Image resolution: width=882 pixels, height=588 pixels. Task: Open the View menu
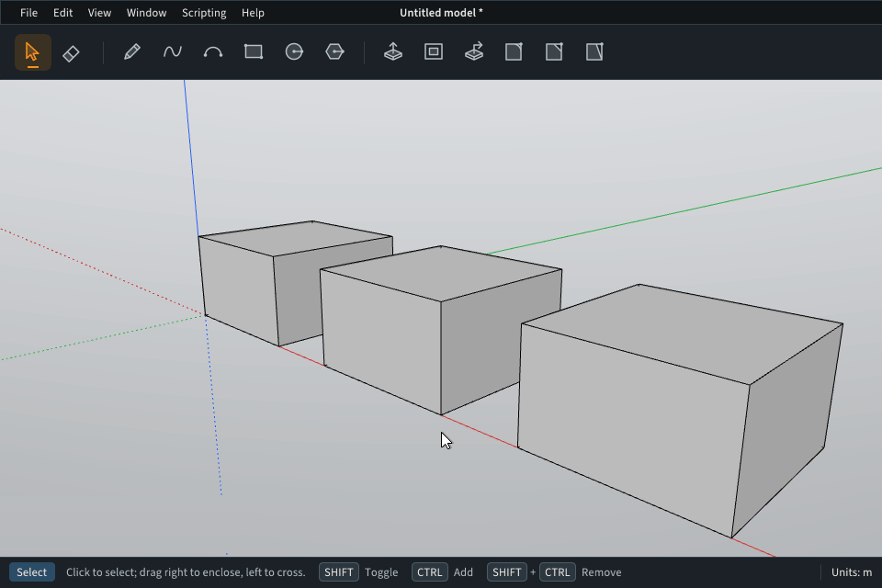pyautogui.click(x=99, y=12)
